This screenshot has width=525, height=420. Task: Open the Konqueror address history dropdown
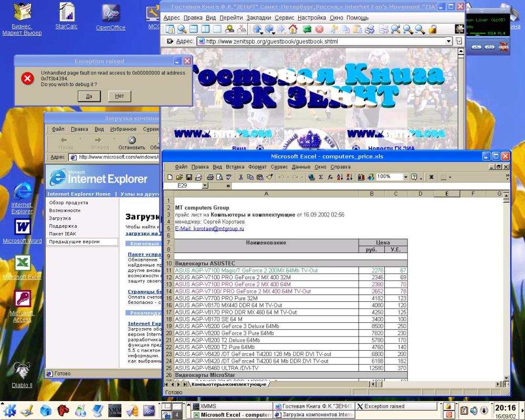[448, 41]
